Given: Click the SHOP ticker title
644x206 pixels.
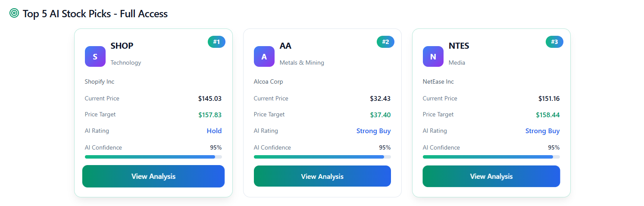Looking at the screenshot, I should [122, 46].
